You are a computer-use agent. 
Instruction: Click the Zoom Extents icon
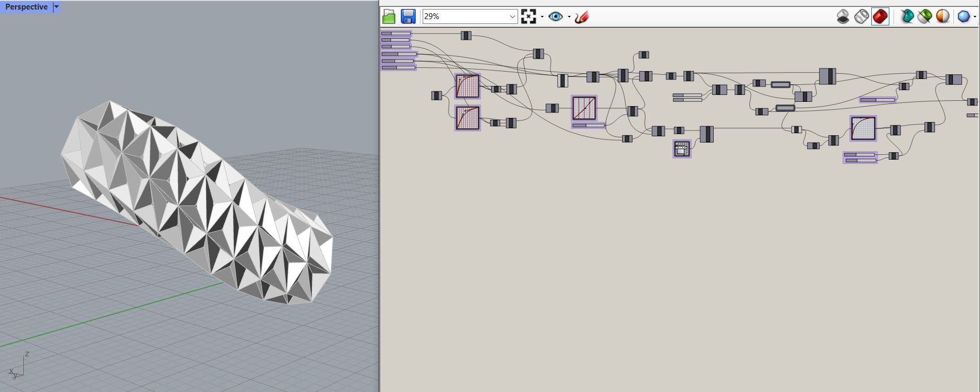coord(529,16)
